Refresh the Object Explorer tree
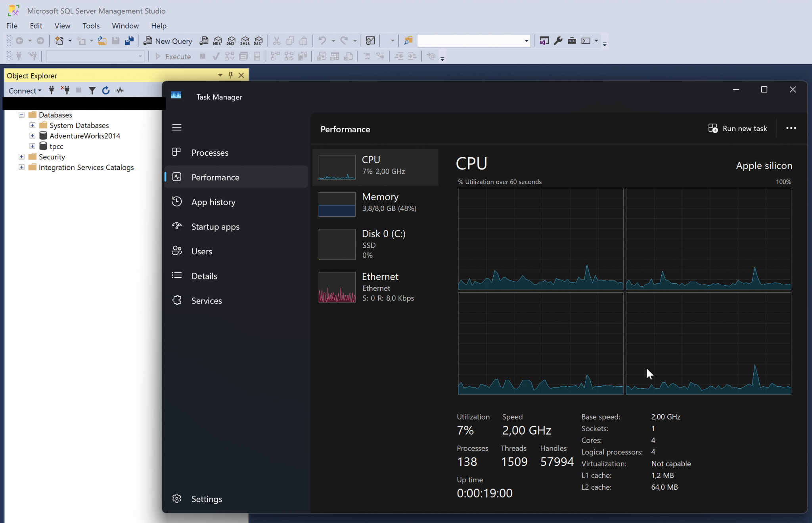Image resolution: width=812 pixels, height=523 pixels. (105, 91)
